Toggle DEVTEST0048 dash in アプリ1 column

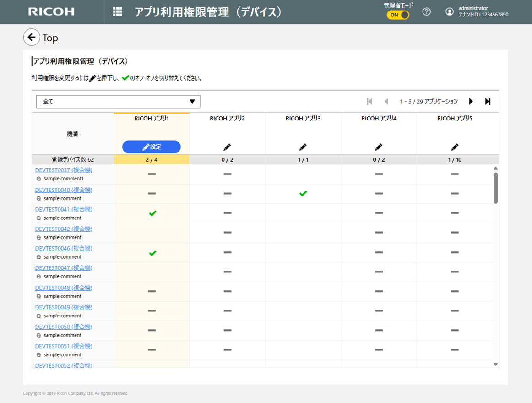coord(152,291)
